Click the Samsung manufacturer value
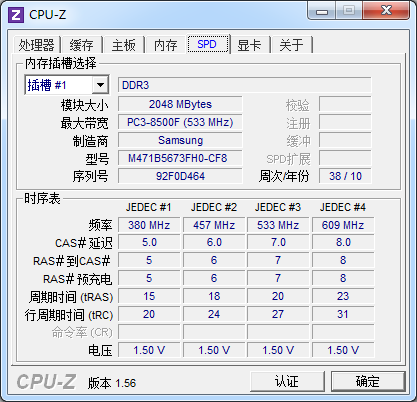The width and height of the screenshot is (417, 402). point(180,140)
